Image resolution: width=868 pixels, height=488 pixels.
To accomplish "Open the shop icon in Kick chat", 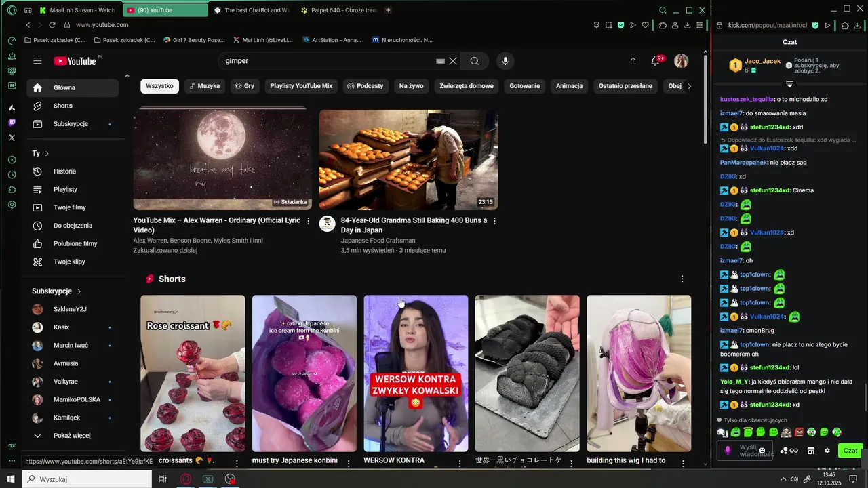I will [810, 451].
